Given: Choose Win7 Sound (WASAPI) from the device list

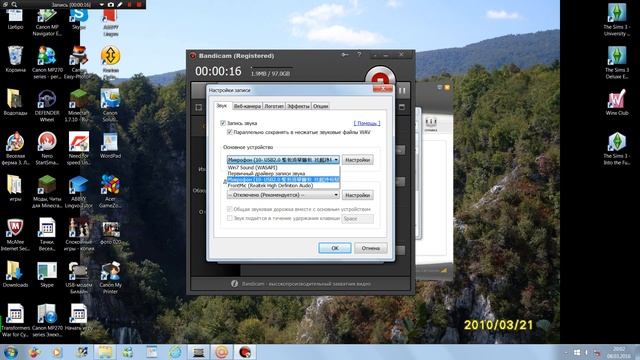Looking at the screenshot, I should (x=283, y=167).
